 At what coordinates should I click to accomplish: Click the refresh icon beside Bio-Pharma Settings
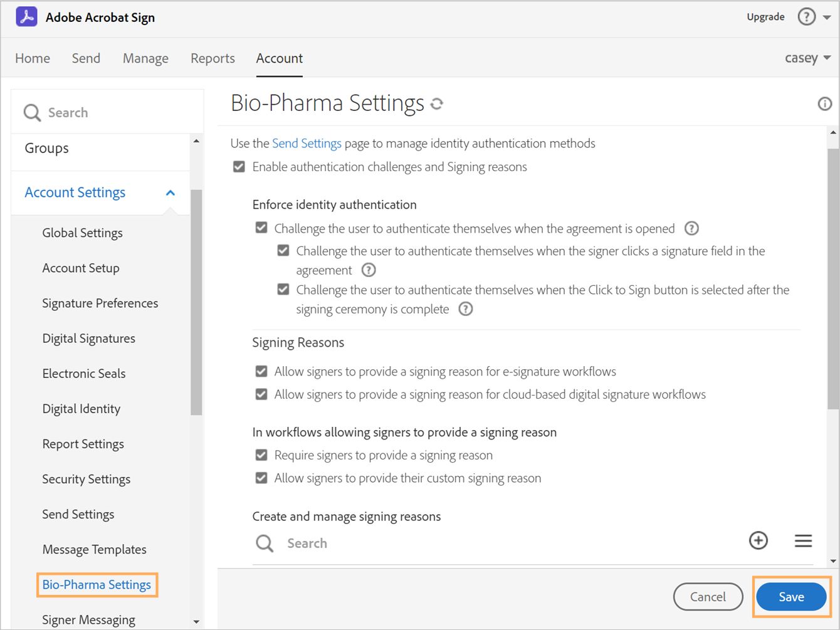[x=437, y=104]
